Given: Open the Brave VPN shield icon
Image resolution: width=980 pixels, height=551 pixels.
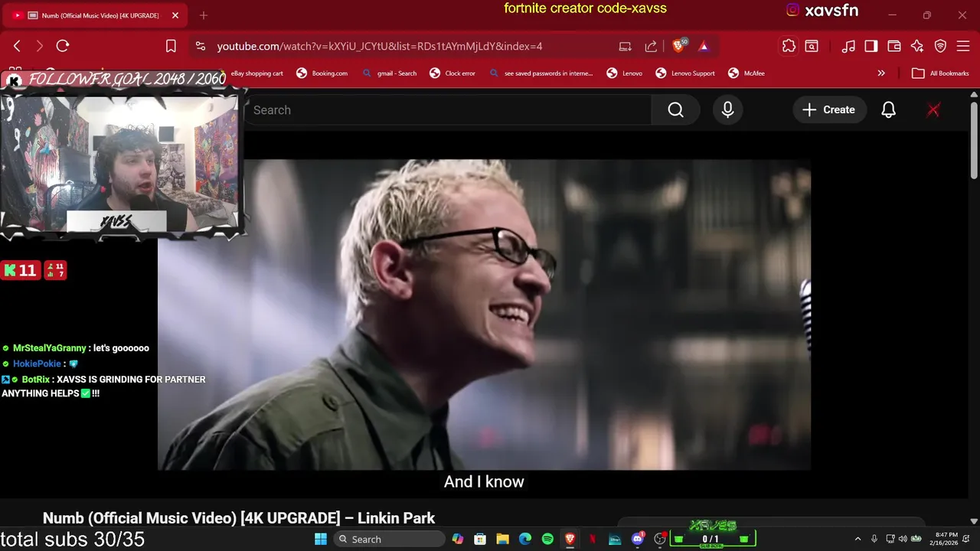Looking at the screenshot, I should coord(940,46).
